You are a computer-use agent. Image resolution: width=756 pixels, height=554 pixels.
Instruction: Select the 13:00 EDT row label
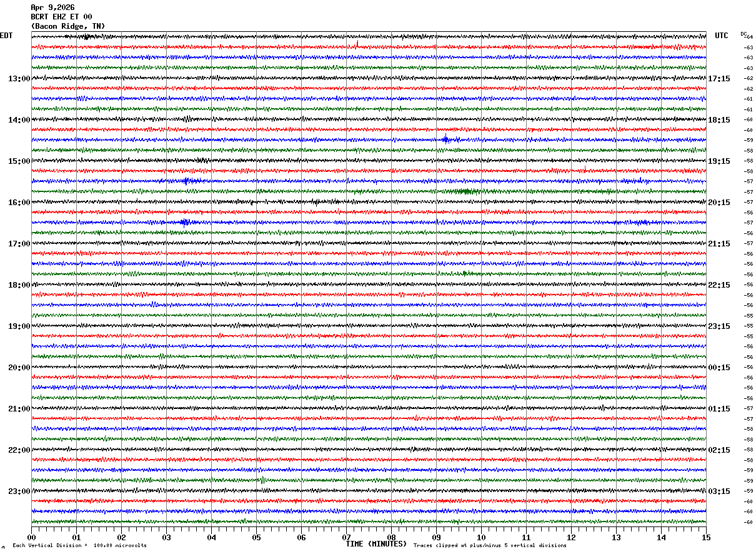pos(19,79)
